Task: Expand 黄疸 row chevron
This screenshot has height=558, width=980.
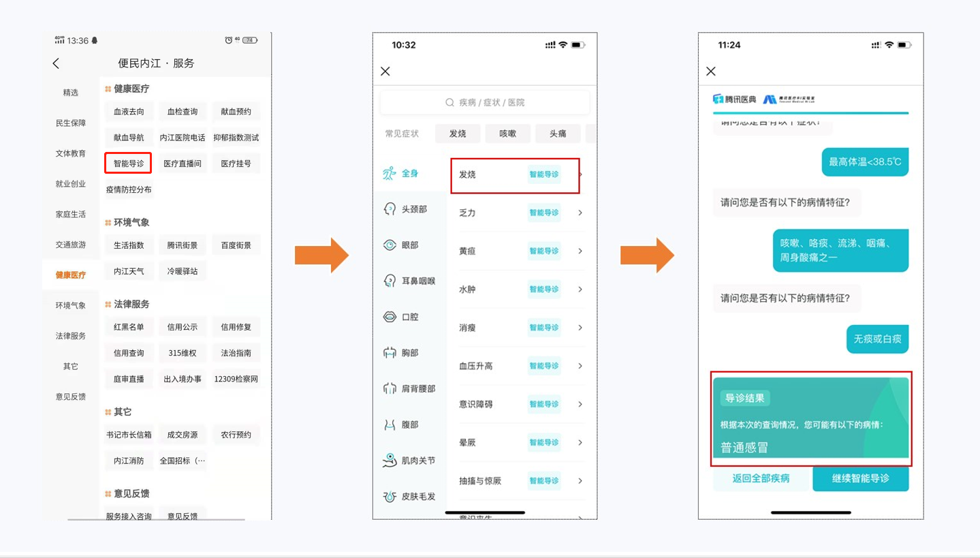Action: (580, 251)
